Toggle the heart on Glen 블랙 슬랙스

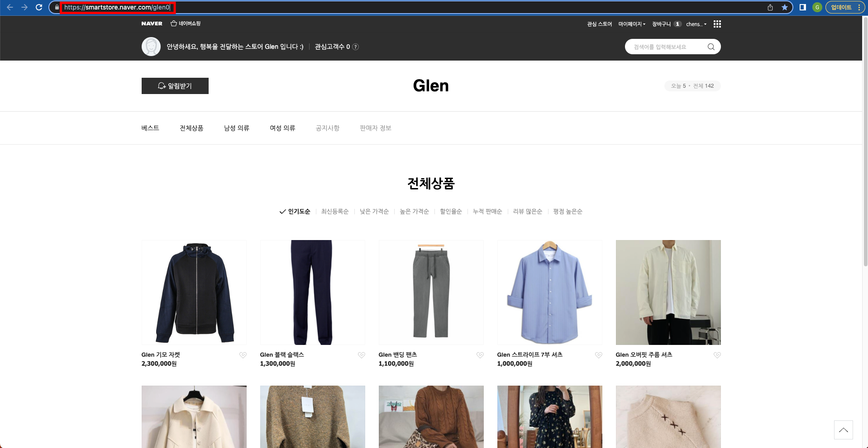[362, 355]
